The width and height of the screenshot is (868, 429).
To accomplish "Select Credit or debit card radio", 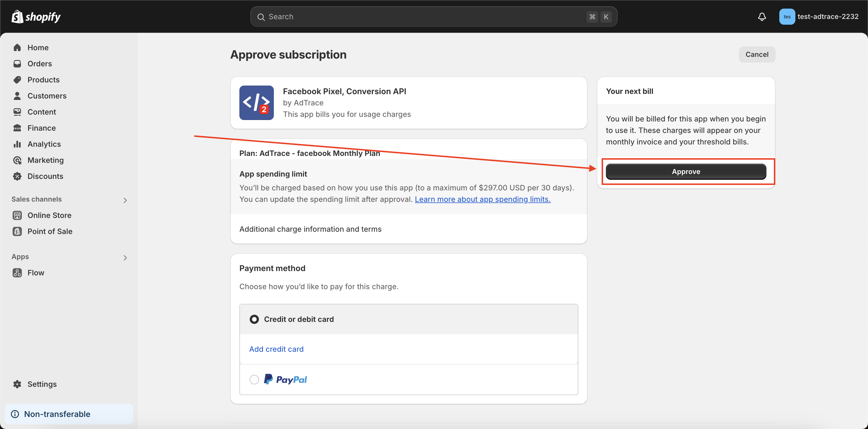I will [254, 319].
